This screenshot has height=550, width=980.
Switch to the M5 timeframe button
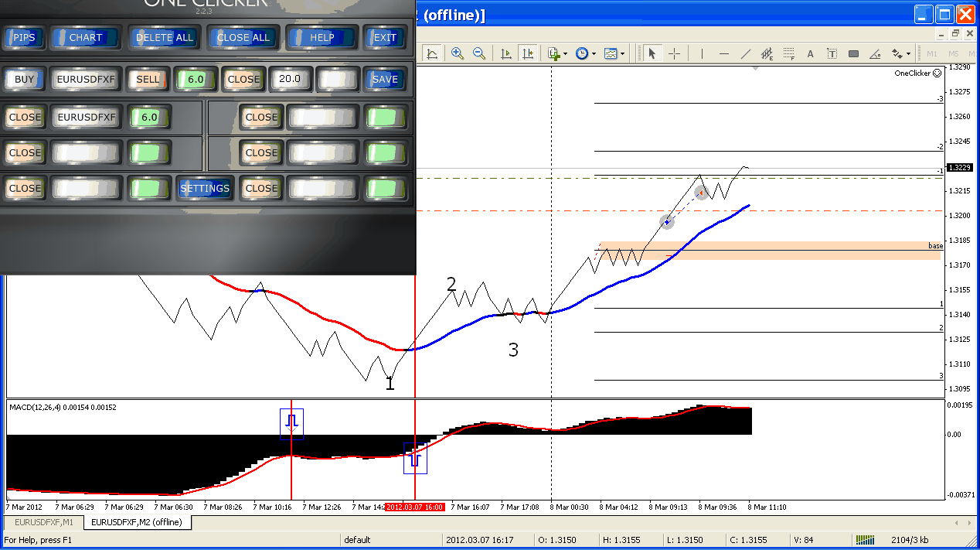(953, 53)
